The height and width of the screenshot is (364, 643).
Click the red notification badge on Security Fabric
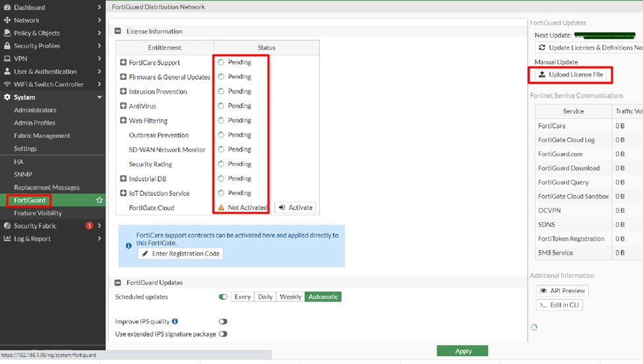89,226
